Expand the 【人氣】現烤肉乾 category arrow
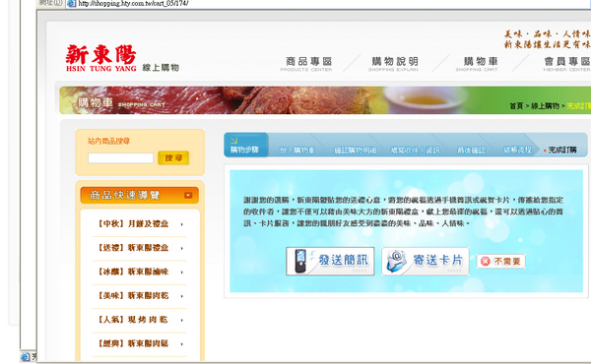591x364 pixels. click(182, 321)
